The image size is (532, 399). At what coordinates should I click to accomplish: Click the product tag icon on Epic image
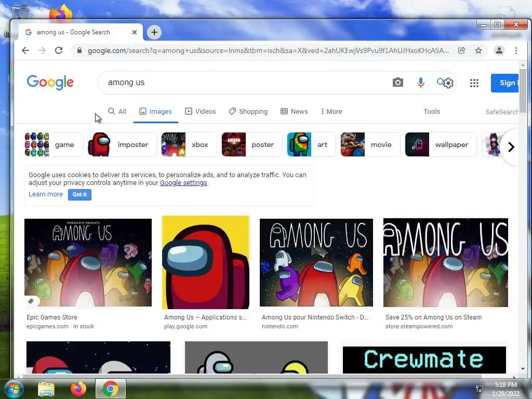click(x=31, y=301)
